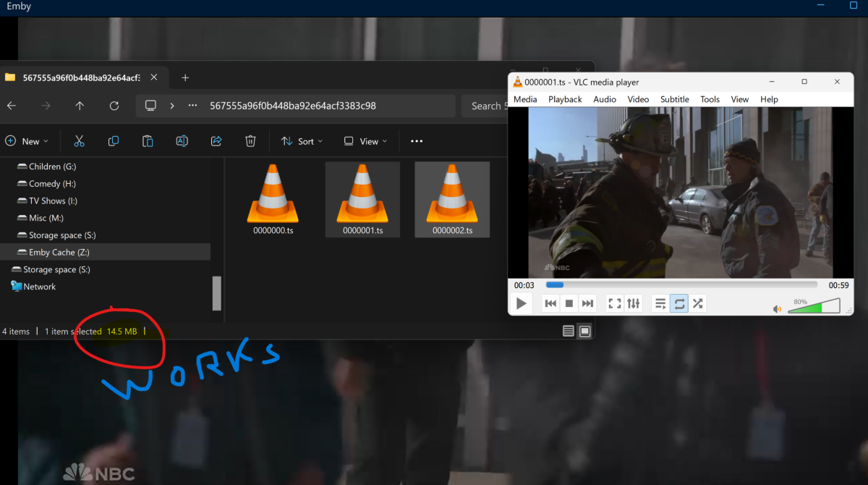This screenshot has width=868, height=485.
Task: Open the VLC View menu
Action: [x=740, y=99]
